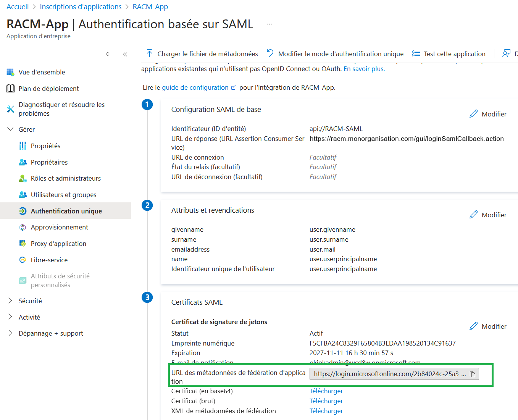Collapse the sidebar with double chevron
Screen dimensions: 518x420
coord(125,54)
